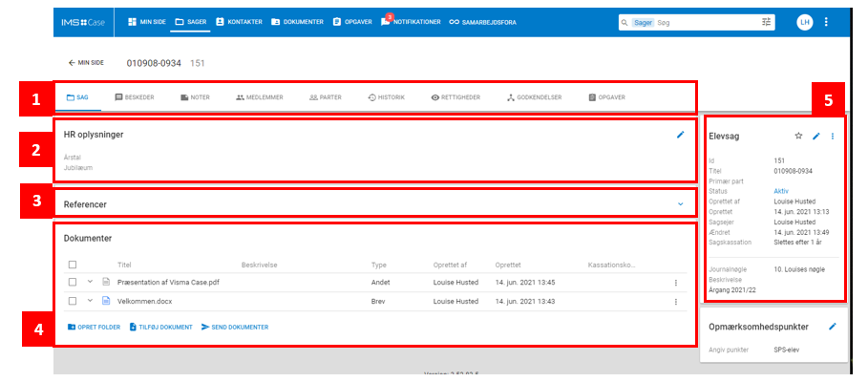This screenshot has height=382, width=868.
Task: Click the Velkommen.docx document icon
Action: point(106,301)
